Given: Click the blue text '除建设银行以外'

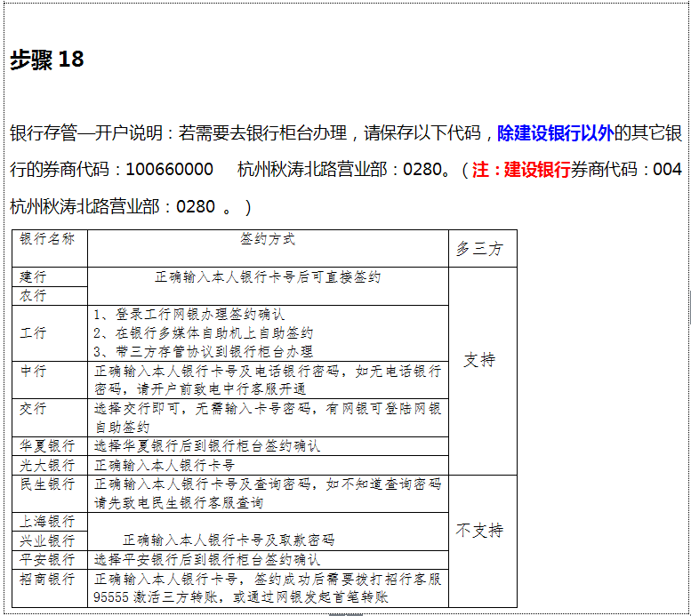Looking at the screenshot, I should (555, 133).
